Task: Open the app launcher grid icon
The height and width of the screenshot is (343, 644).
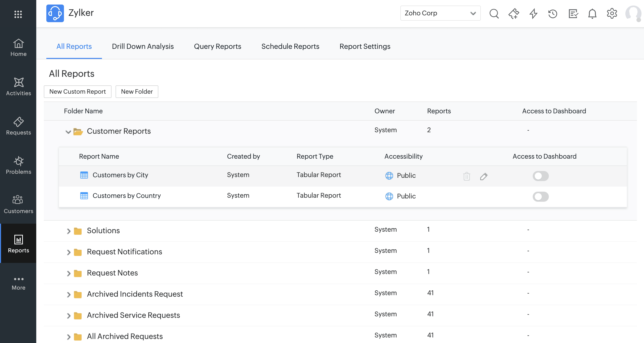Action: pyautogui.click(x=18, y=14)
